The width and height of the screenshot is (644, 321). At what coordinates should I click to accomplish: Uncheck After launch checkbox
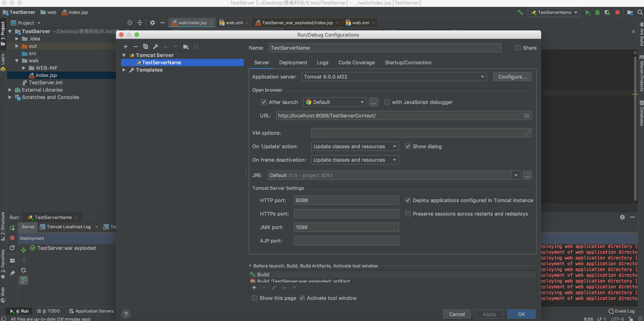click(x=263, y=102)
